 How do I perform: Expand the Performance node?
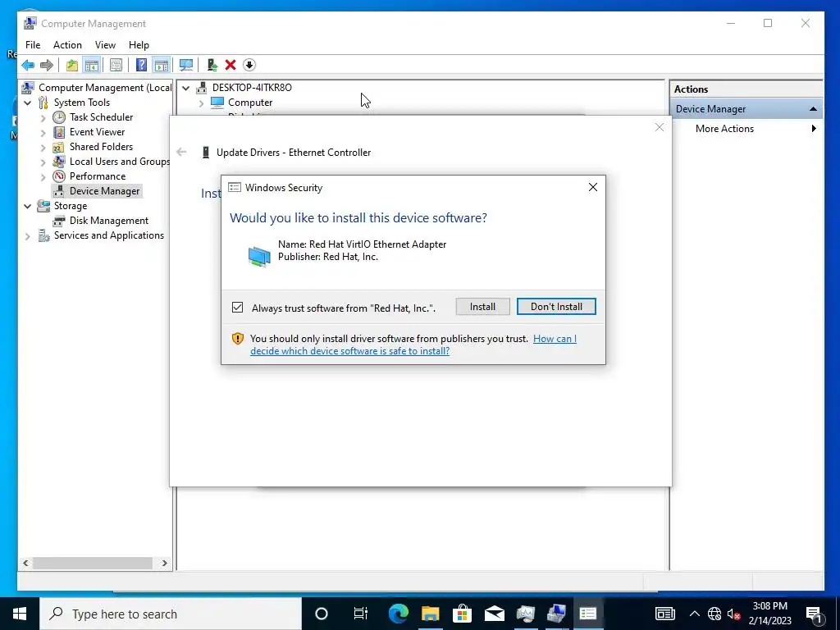pyautogui.click(x=43, y=176)
